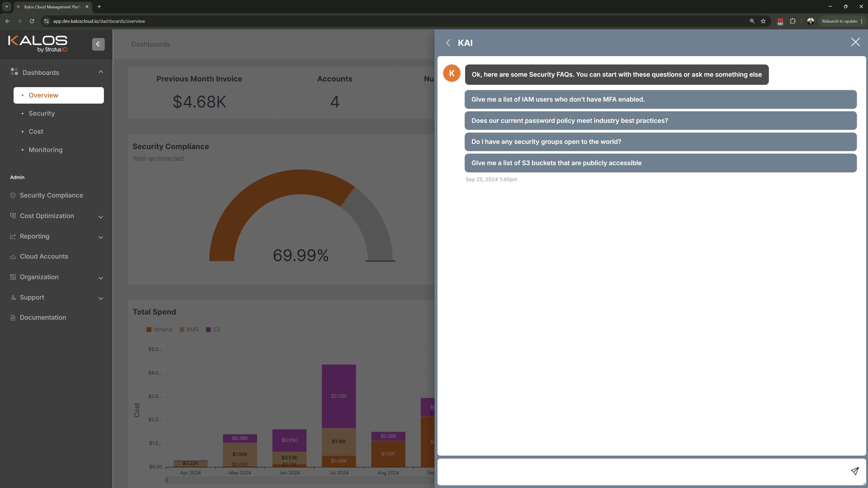Image resolution: width=868 pixels, height=488 pixels.
Task: Toggle the Athena legend series
Action: [159, 329]
